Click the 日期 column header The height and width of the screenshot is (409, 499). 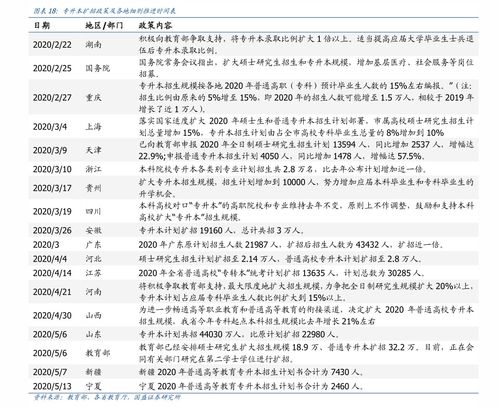42,25
